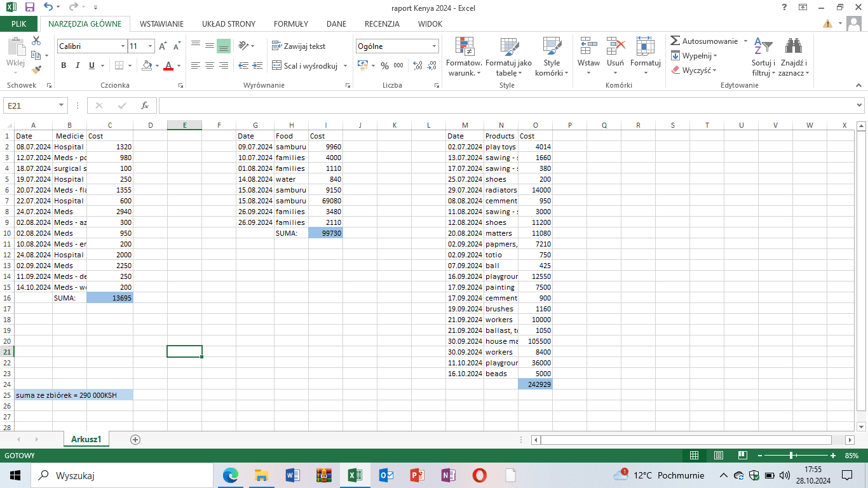Open the WSTAWIANIE ribbon tab
Screen dimensions: 868x488
[161, 24]
